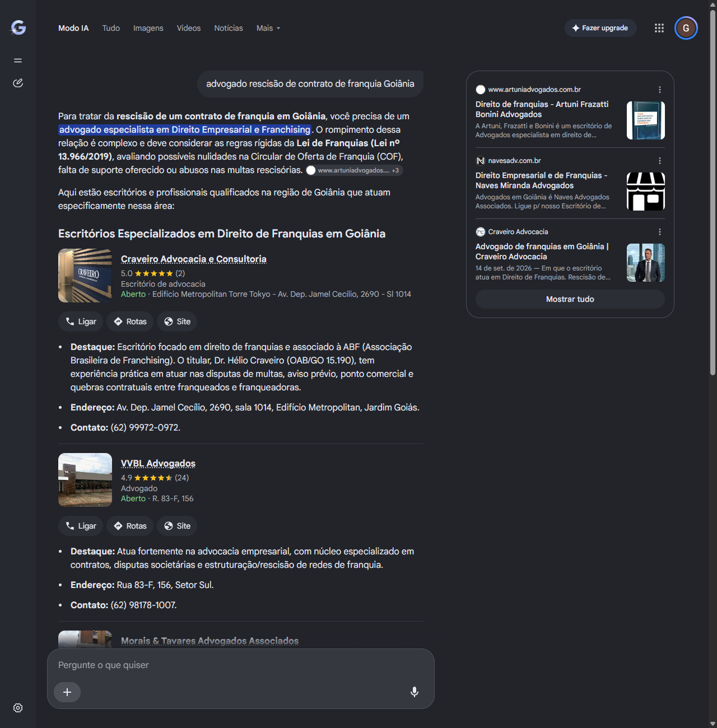
Task: Click Naves storefront icon thumbnail
Action: pyautogui.click(x=646, y=192)
